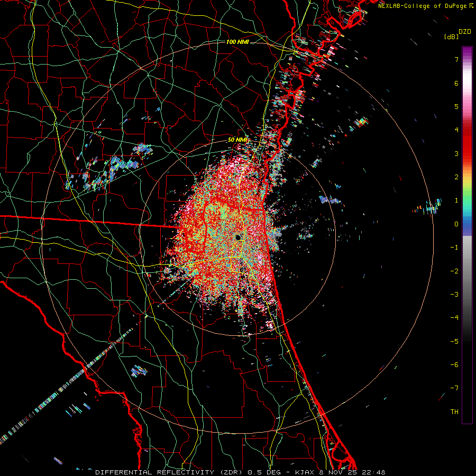Click the -2 value on the color scale
Viewport: 476px width, 476px height.
[x=454, y=271]
